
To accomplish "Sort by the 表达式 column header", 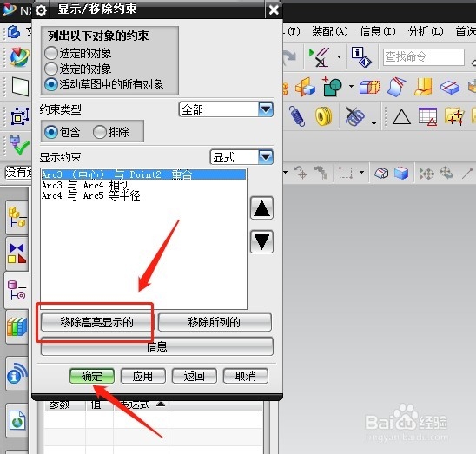I will pos(141,405).
